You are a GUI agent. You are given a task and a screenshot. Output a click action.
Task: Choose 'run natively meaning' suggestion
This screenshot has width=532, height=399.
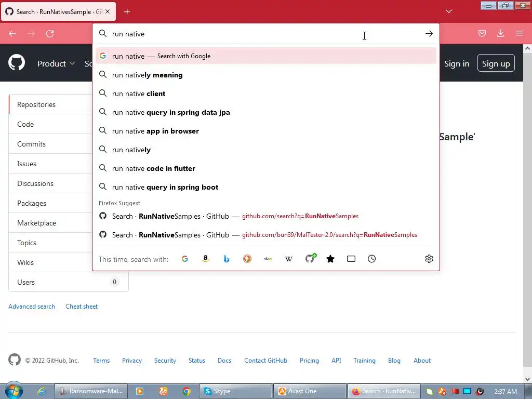pyautogui.click(x=266, y=75)
